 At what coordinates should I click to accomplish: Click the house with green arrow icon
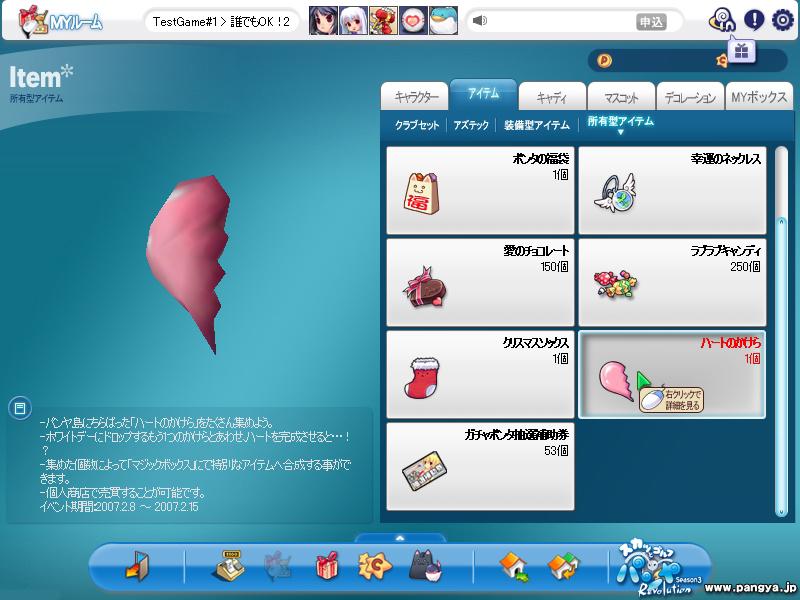click(x=514, y=566)
